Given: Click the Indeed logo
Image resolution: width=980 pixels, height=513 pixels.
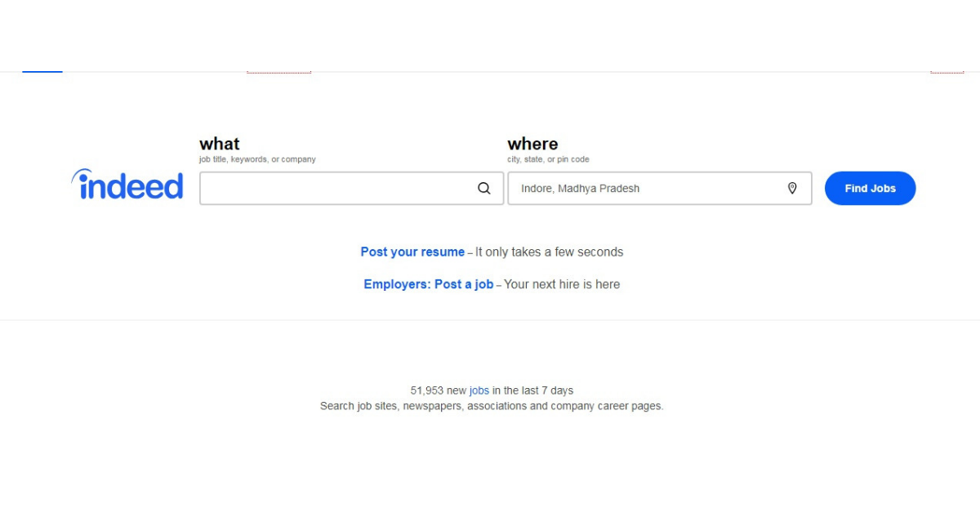Looking at the screenshot, I should pos(127,185).
